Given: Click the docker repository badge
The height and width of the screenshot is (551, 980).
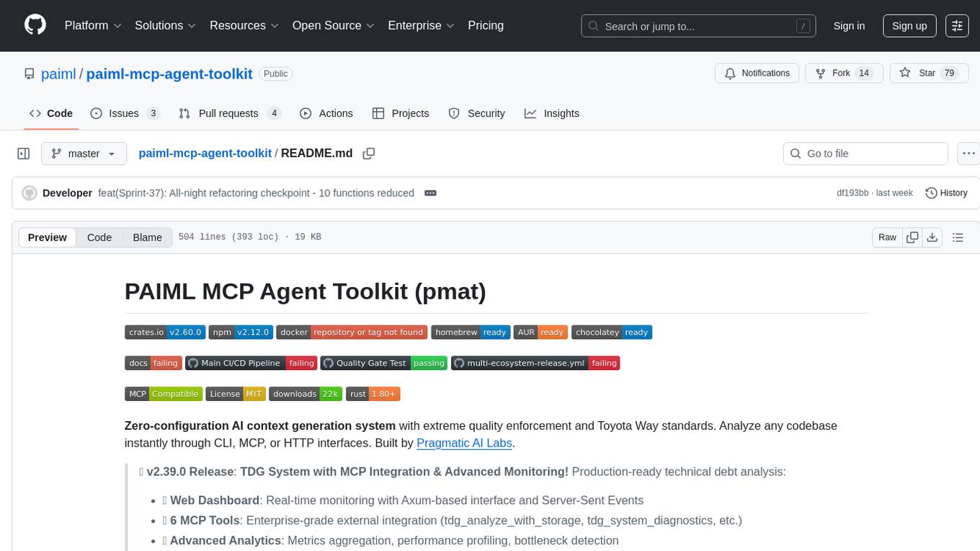Looking at the screenshot, I should tap(352, 332).
